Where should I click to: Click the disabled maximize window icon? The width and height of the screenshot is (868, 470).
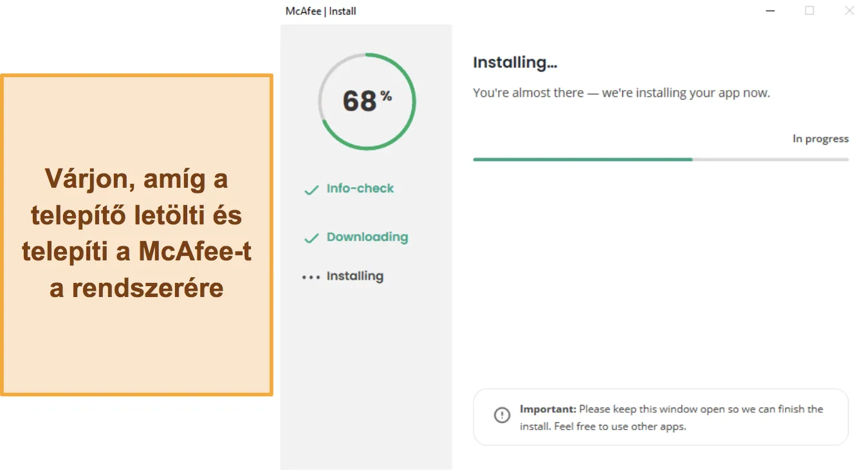pyautogui.click(x=809, y=10)
